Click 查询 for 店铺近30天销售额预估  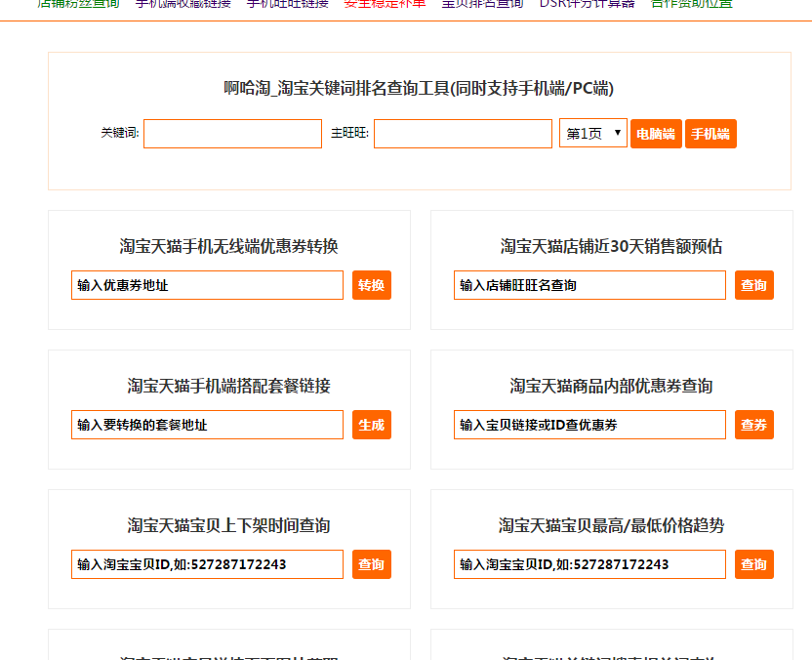point(753,285)
